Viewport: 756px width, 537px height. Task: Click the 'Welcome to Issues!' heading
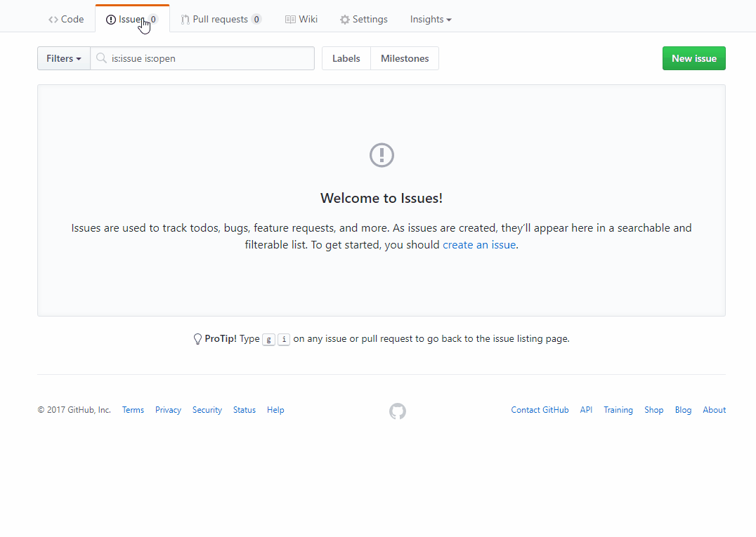pyautogui.click(x=382, y=198)
